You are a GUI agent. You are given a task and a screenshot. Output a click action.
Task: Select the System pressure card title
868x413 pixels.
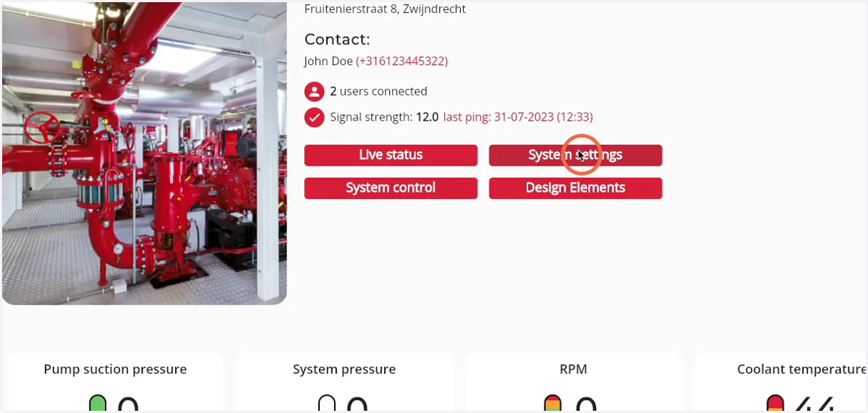pyautogui.click(x=344, y=370)
